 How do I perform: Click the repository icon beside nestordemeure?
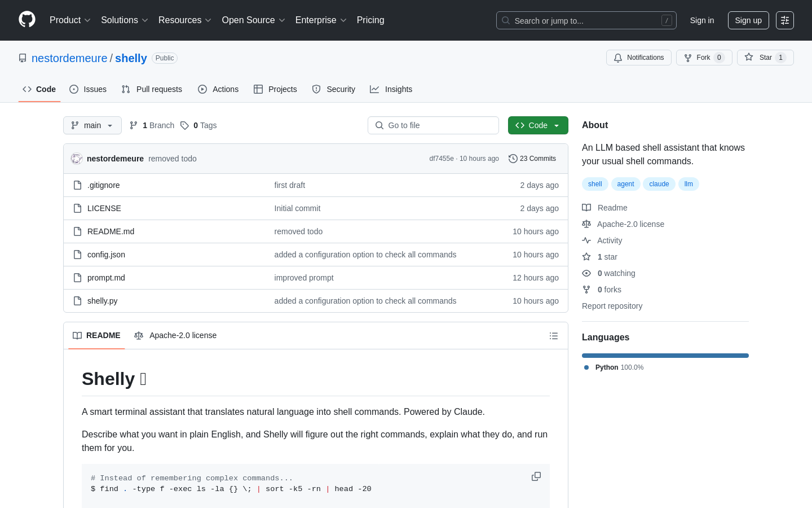point(23,58)
